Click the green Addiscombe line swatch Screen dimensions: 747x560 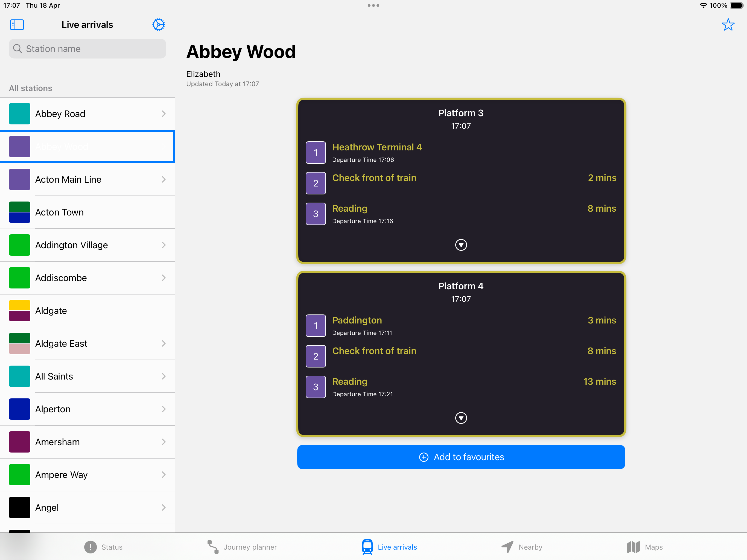coord(20,278)
